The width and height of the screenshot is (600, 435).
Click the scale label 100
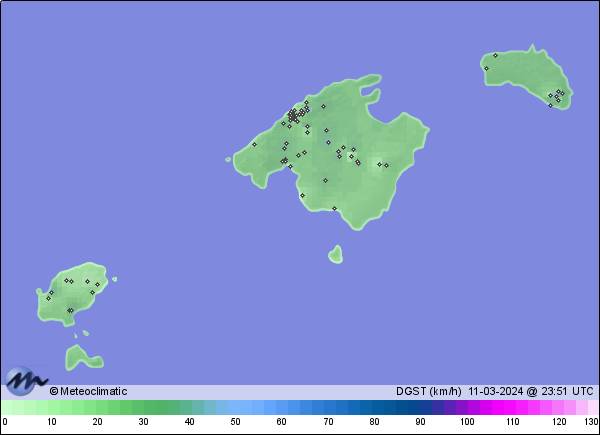(467, 422)
